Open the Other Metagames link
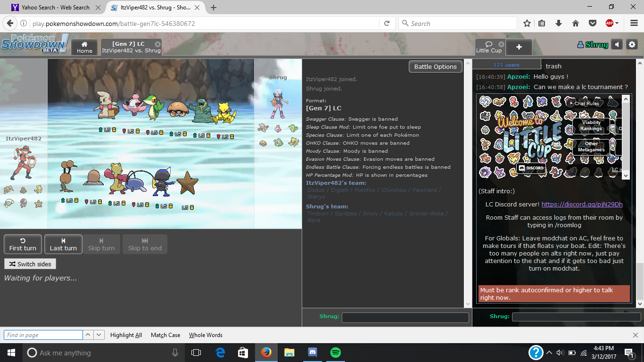This screenshot has width=644, height=362. pyautogui.click(x=591, y=147)
